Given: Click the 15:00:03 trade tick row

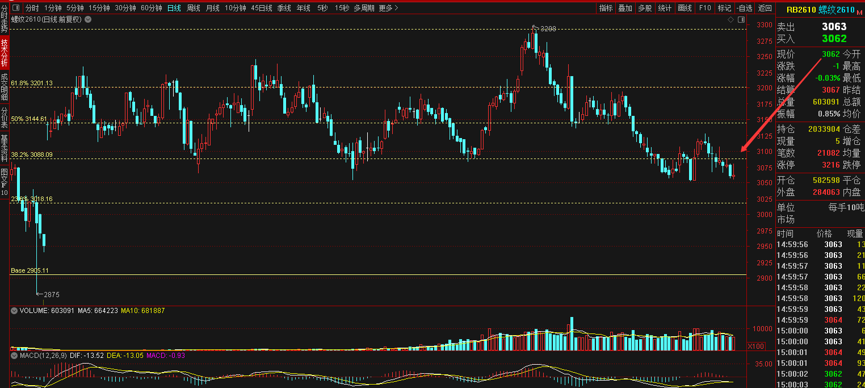Looking at the screenshot, I should point(820,384).
